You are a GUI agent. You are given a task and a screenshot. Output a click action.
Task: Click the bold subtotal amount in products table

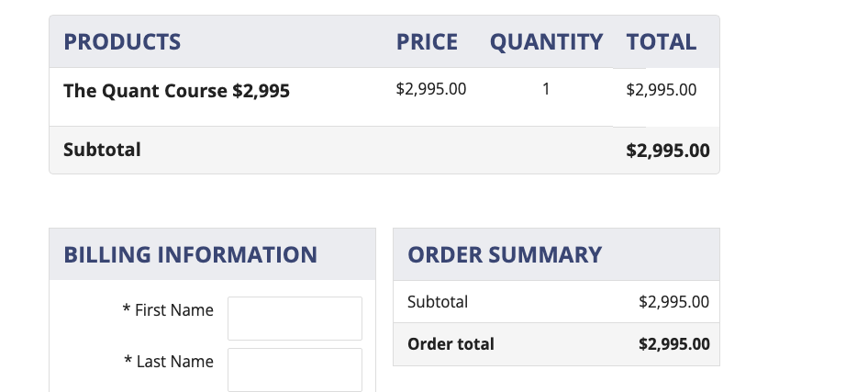pyautogui.click(x=667, y=151)
